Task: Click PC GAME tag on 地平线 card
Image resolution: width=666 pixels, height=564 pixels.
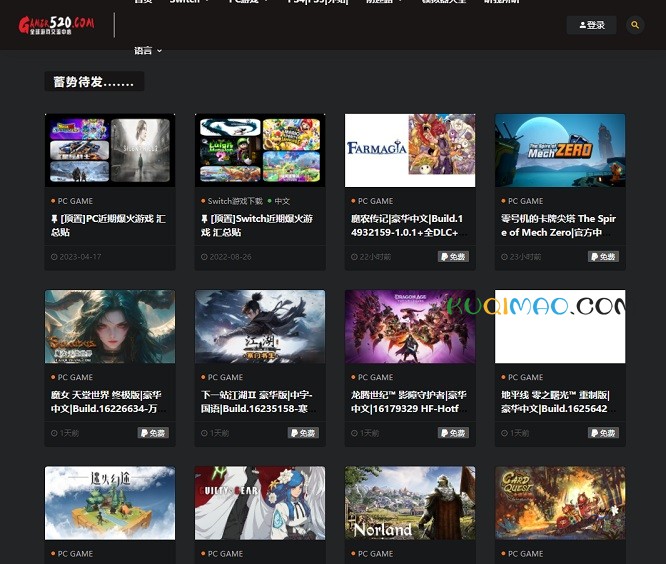Action: [522, 377]
